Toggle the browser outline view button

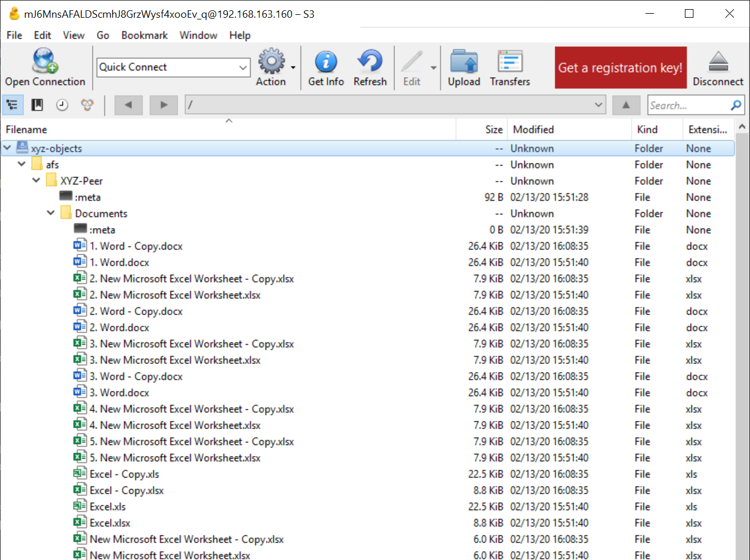click(13, 105)
